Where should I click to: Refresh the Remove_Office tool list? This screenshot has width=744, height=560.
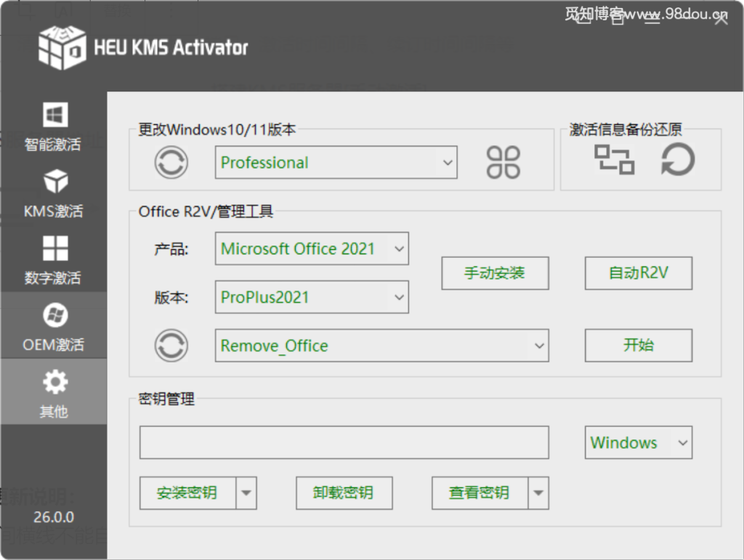169,346
